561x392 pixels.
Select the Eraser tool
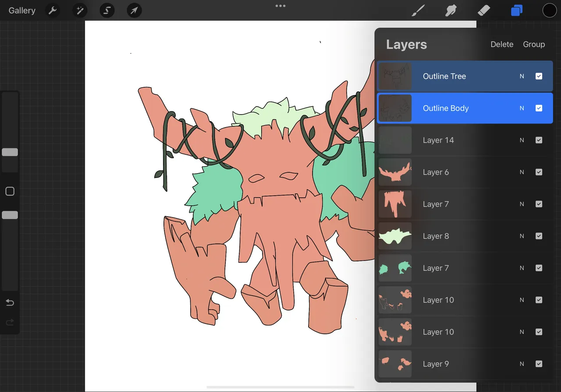click(x=483, y=11)
